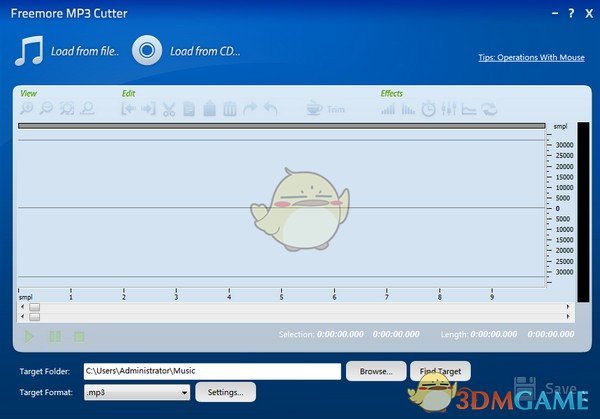This screenshot has width=600, height=419.
Task: Click timeline marker 8 on ruler
Action: [439, 297]
